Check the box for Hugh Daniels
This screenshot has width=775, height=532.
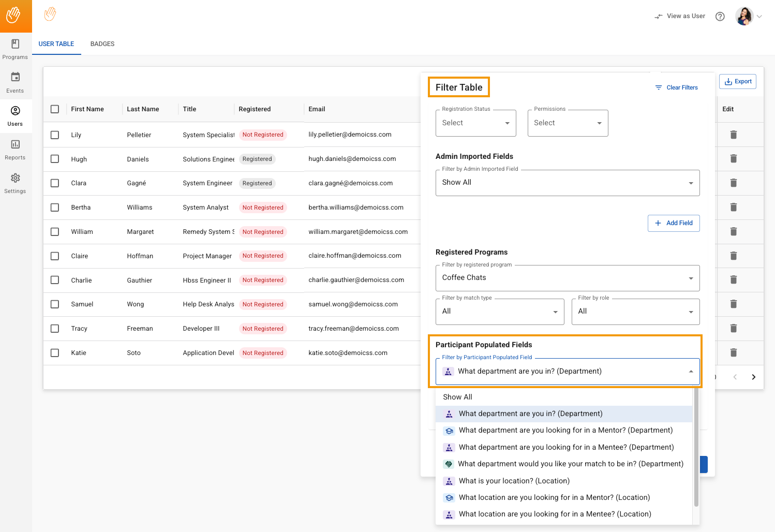coord(55,159)
